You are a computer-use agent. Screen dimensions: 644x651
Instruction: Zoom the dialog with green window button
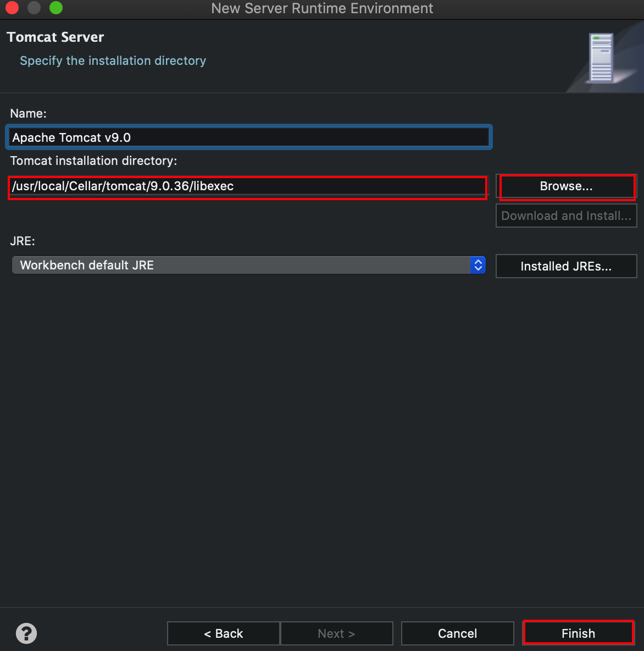click(x=56, y=8)
